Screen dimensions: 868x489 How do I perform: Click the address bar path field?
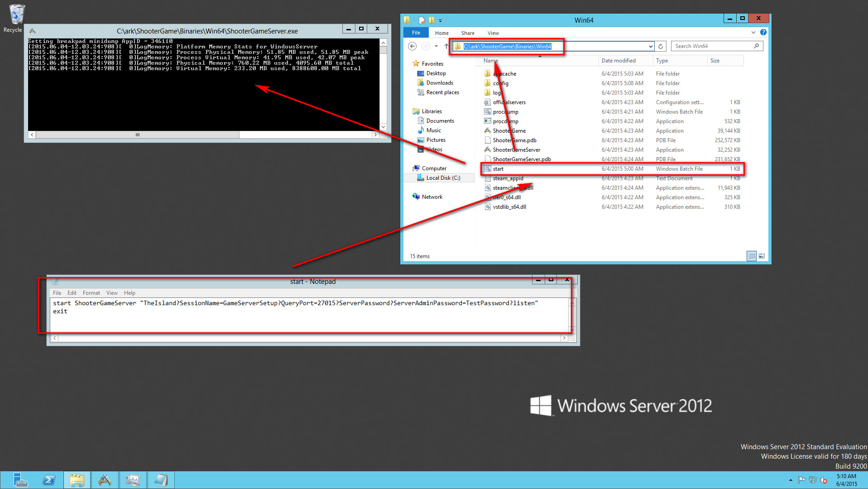click(x=553, y=46)
